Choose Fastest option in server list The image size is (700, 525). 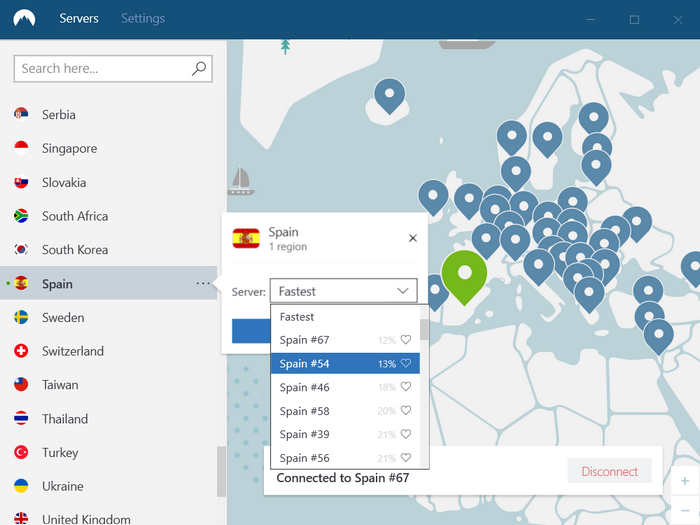tap(345, 317)
